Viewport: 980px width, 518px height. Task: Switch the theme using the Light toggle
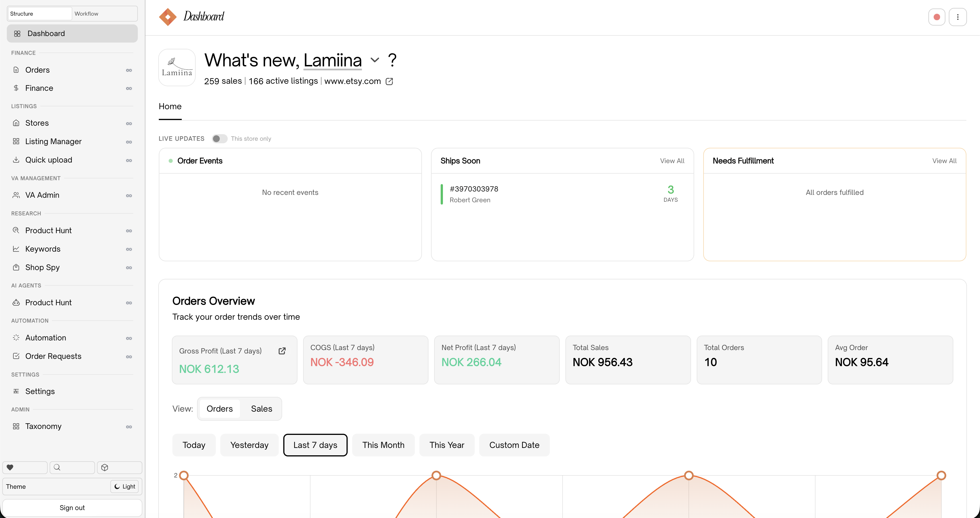pyautogui.click(x=125, y=487)
